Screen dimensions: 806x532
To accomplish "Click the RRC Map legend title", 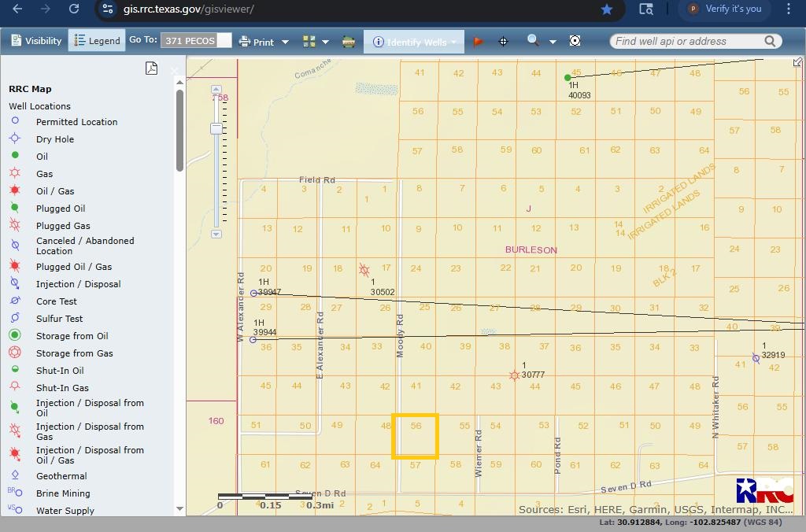I will coord(30,89).
